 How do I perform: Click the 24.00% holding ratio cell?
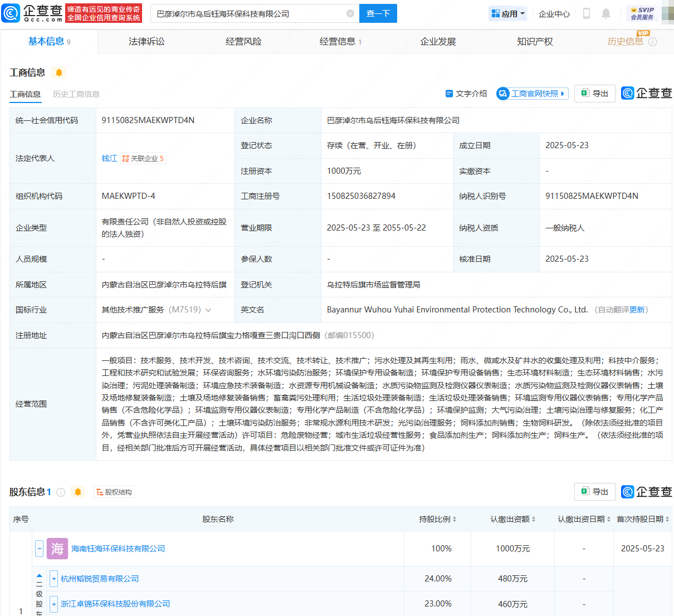(438, 579)
